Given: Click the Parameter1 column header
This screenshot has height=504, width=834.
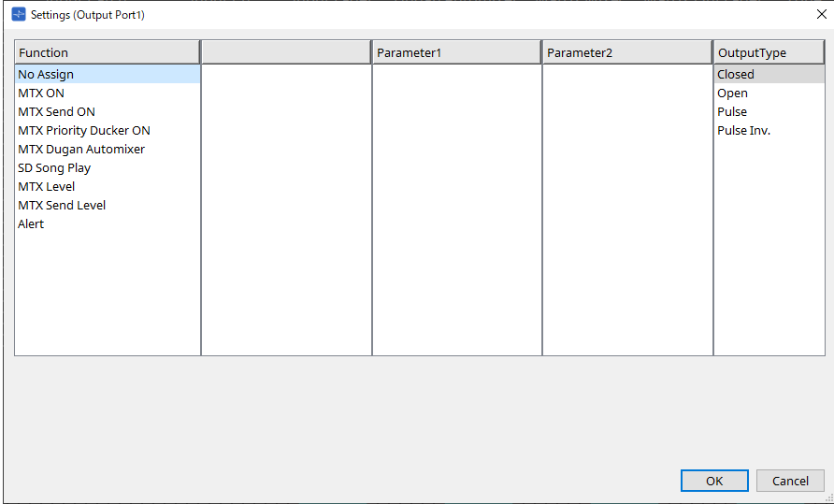Looking at the screenshot, I should click(x=457, y=52).
